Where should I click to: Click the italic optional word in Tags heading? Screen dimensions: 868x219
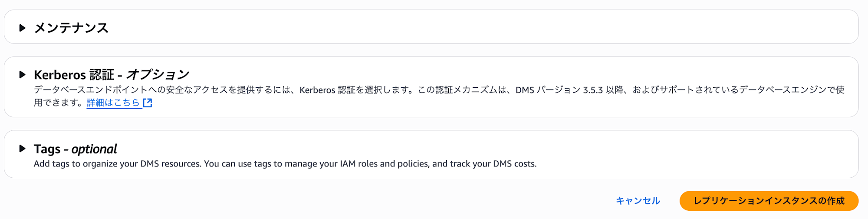click(x=94, y=149)
